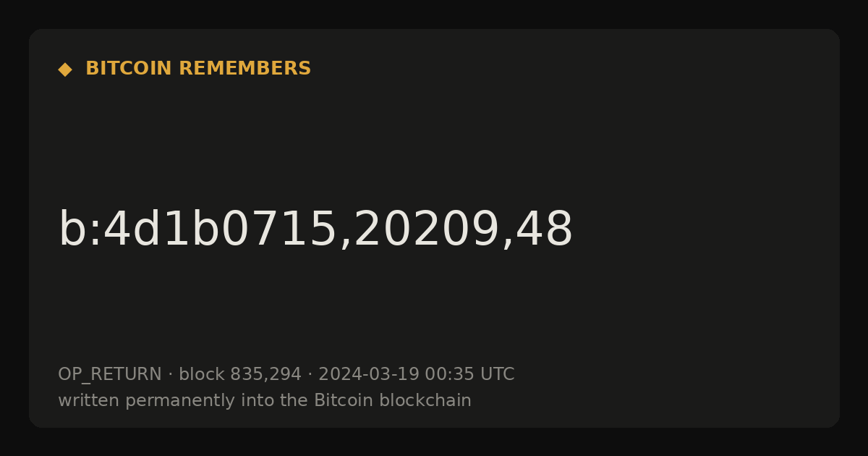The height and width of the screenshot is (456, 868).
Task: Click the trailing 48 in message
Action: pyautogui.click(x=545, y=230)
